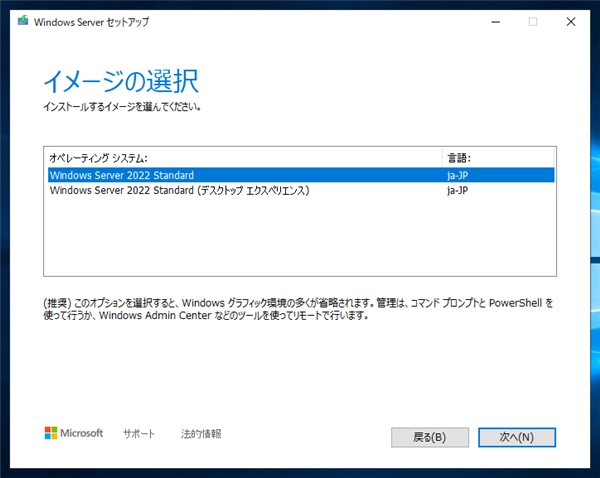Screen dimensions: 600x478
Task: Close the Windows Server setup window
Action: pyautogui.click(x=571, y=22)
